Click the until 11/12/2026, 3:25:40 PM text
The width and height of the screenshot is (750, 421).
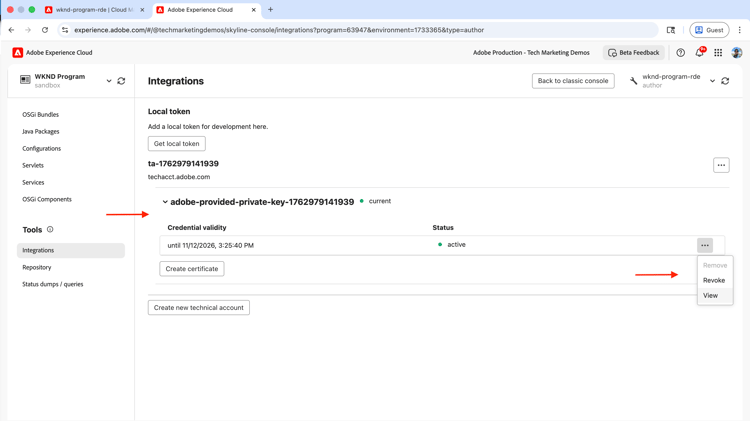click(210, 245)
